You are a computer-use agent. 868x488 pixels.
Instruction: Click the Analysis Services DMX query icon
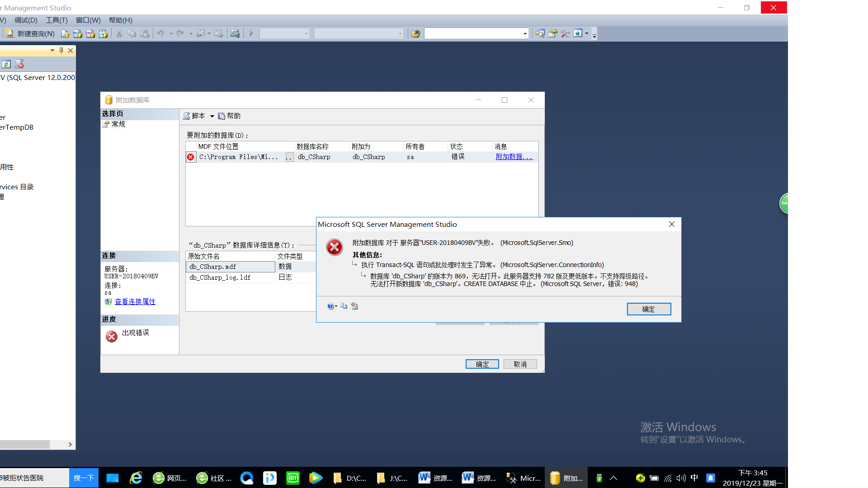pyautogui.click(x=90, y=33)
